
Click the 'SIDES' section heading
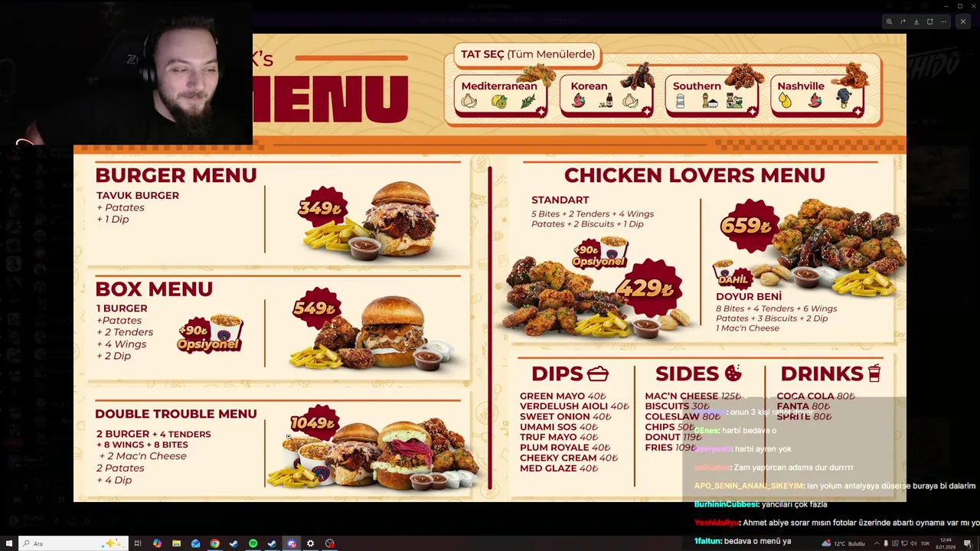(688, 373)
